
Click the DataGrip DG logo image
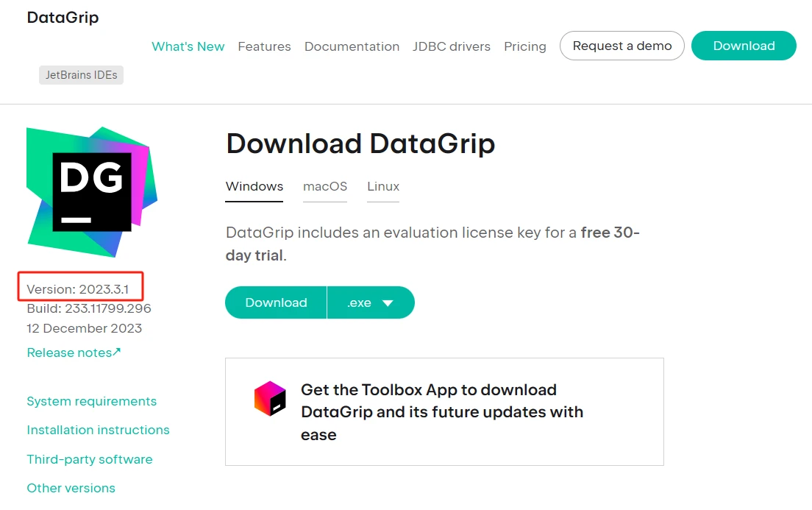click(92, 192)
